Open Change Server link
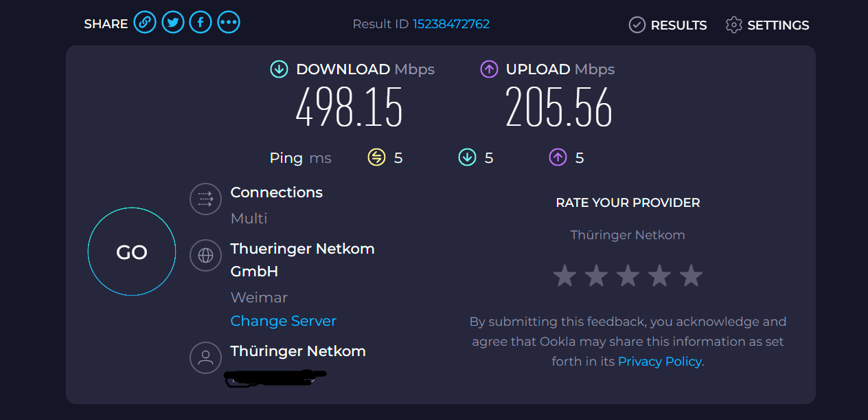The width and height of the screenshot is (868, 420). 284,321
